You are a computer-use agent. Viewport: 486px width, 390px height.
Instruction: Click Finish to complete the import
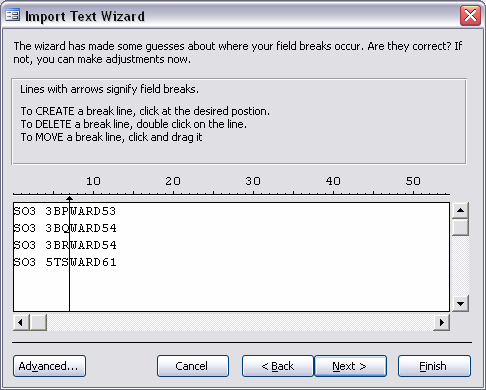[434, 366]
